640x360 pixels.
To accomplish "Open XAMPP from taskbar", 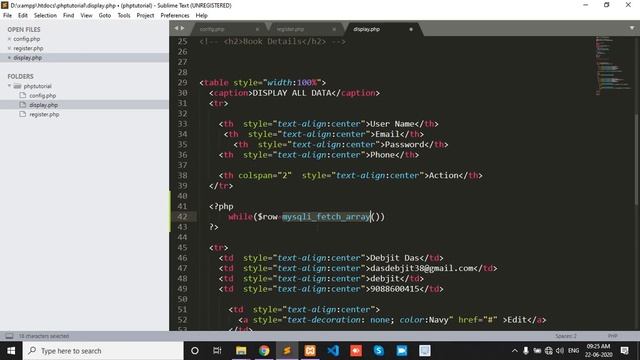I will 310,351.
